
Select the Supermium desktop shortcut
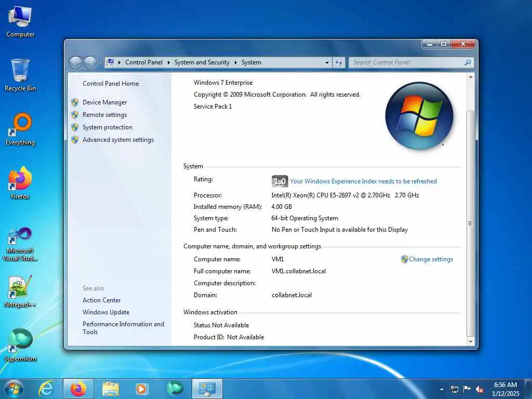point(20,345)
